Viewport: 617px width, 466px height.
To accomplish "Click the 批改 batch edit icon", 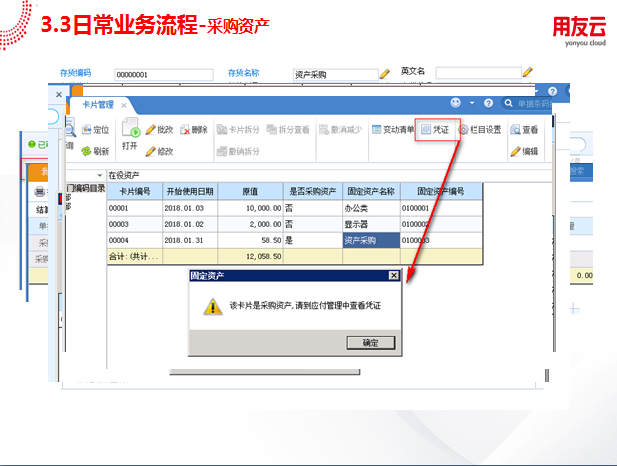I will (x=150, y=129).
